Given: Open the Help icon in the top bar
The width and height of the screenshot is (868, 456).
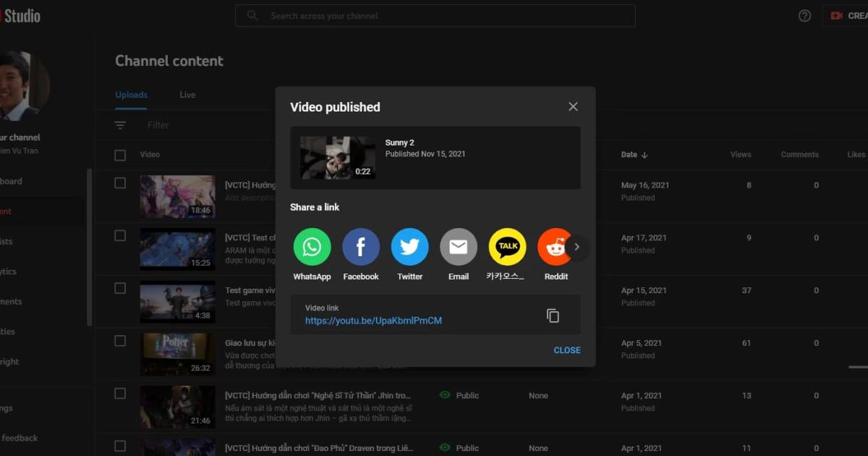Looking at the screenshot, I should [804, 15].
